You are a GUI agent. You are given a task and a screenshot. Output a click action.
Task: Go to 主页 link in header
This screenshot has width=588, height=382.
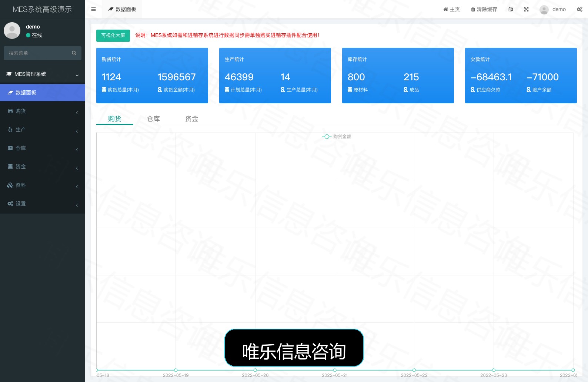[x=452, y=9]
